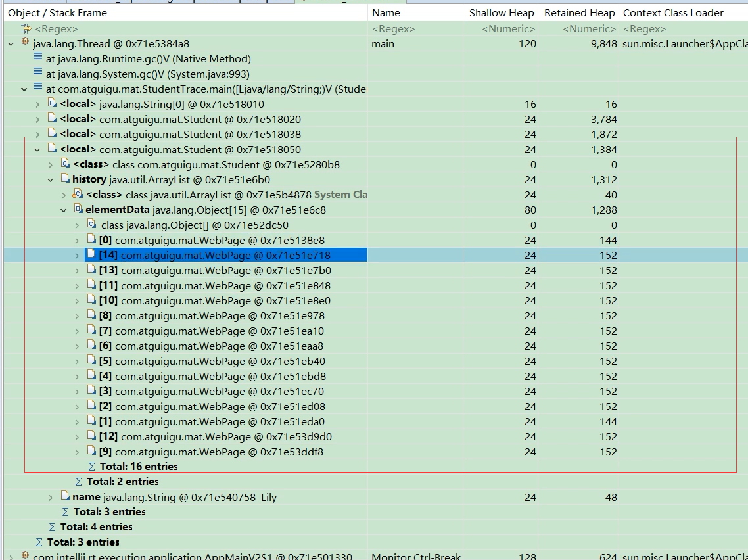Sort by Retained Heap column header
The width and height of the screenshot is (748, 560).
click(578, 13)
